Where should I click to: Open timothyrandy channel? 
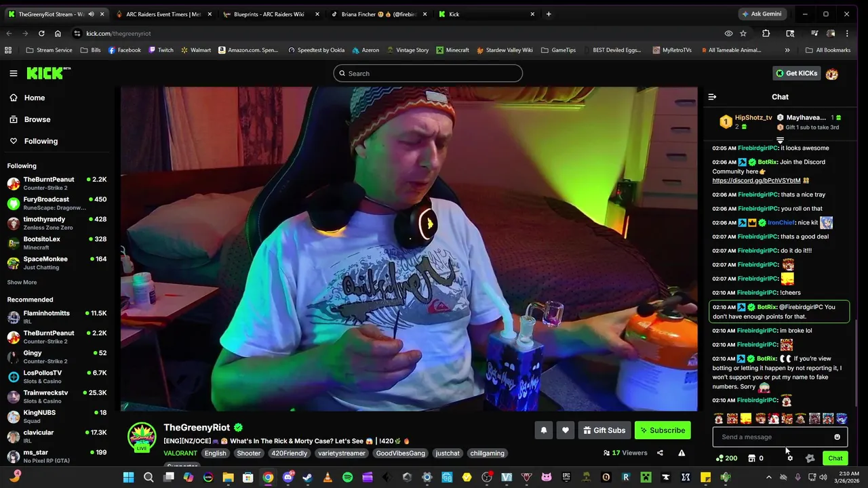(x=57, y=223)
